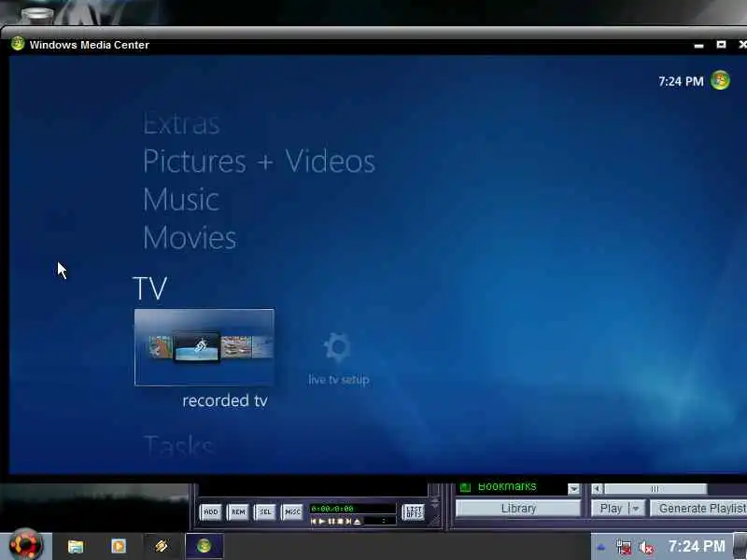747x560 pixels.
Task: Click Winamp playlist SEL button
Action: 265,511
